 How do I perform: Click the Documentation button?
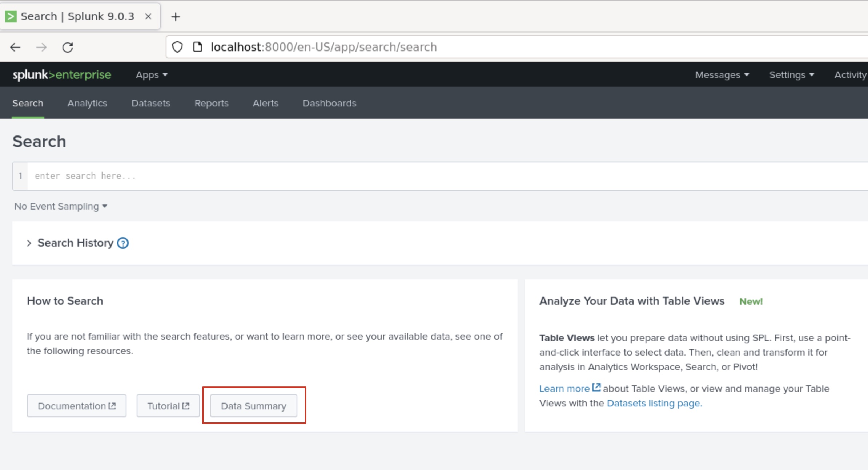pos(77,406)
